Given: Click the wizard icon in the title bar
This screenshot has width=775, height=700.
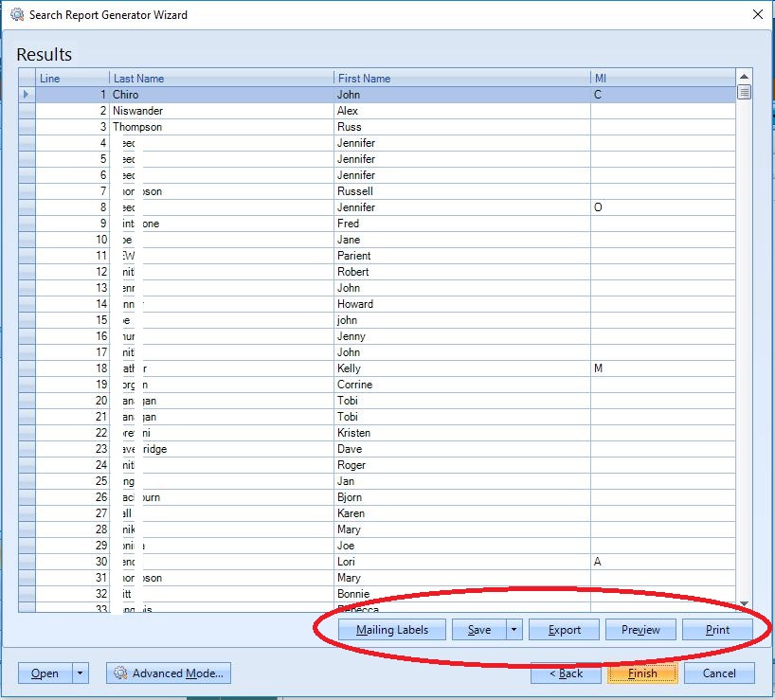Looking at the screenshot, I should [x=15, y=14].
